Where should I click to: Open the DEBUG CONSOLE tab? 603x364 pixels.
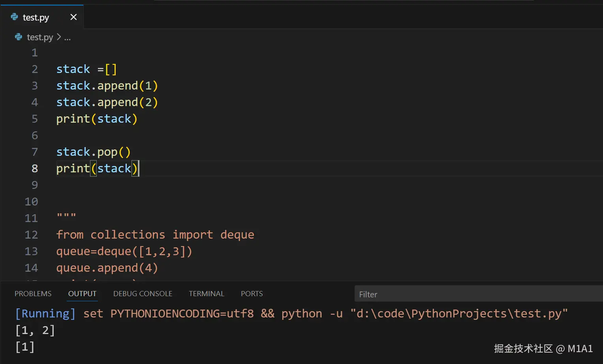point(143,294)
